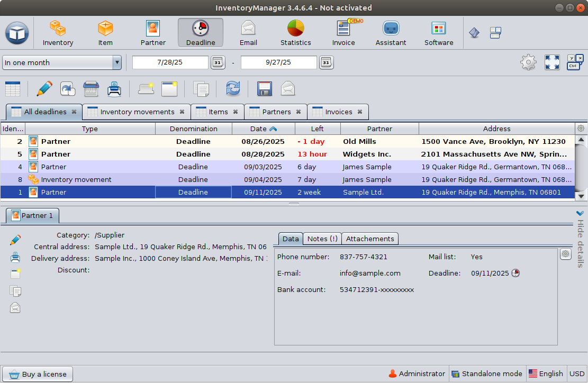Refresh the deadlines list with the refresh icon
The width and height of the screenshot is (588, 383).
[x=233, y=89]
